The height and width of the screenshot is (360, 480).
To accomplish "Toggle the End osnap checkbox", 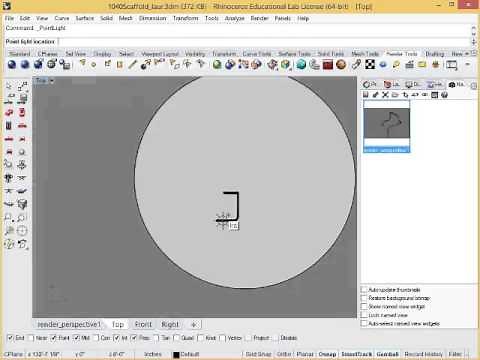I will 10,338.
